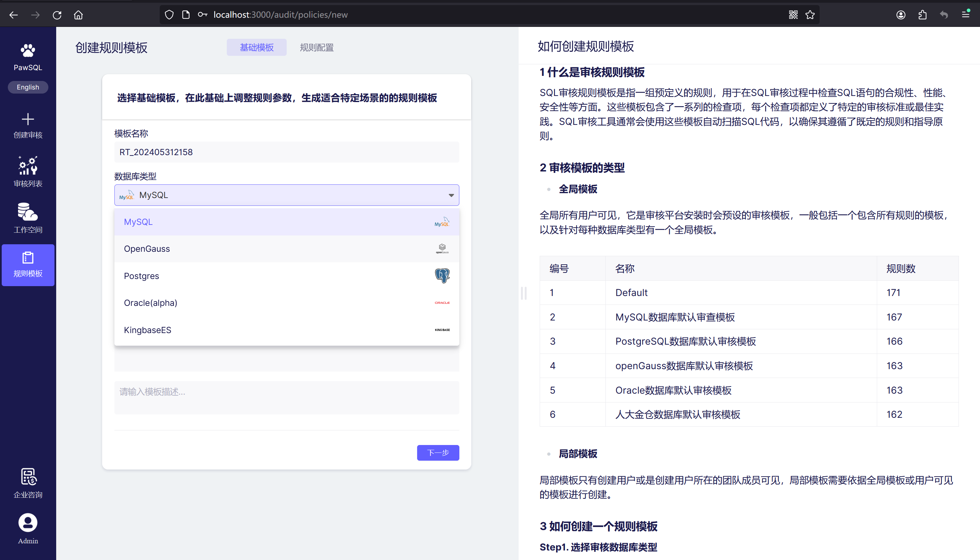Click the 下一步 button
The width and height of the screenshot is (980, 560).
tap(438, 453)
